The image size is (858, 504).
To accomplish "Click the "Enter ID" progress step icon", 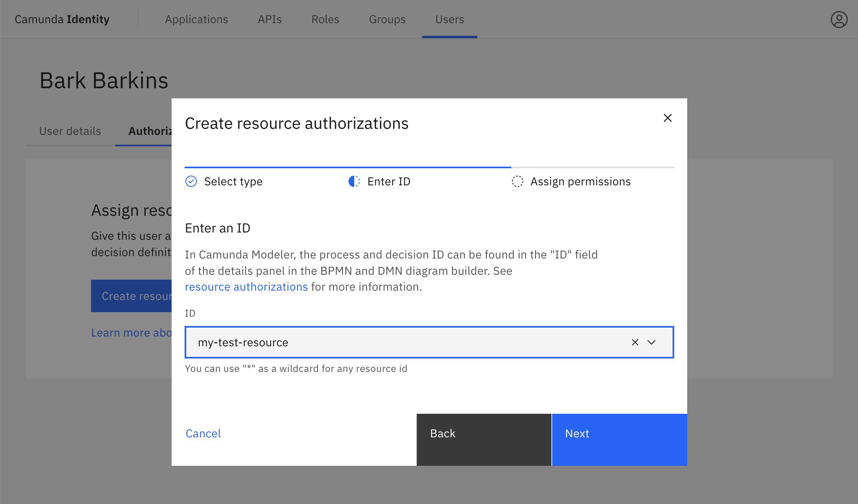I will tap(354, 182).
